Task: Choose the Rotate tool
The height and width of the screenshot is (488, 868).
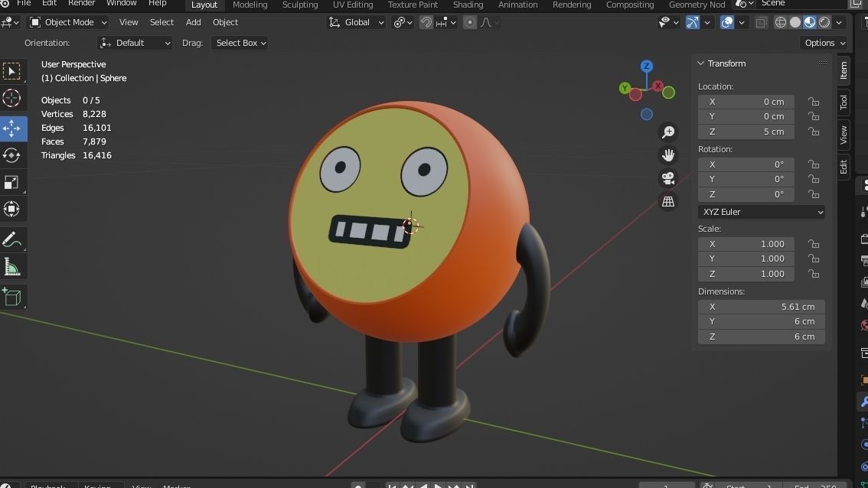Action: tap(11, 155)
